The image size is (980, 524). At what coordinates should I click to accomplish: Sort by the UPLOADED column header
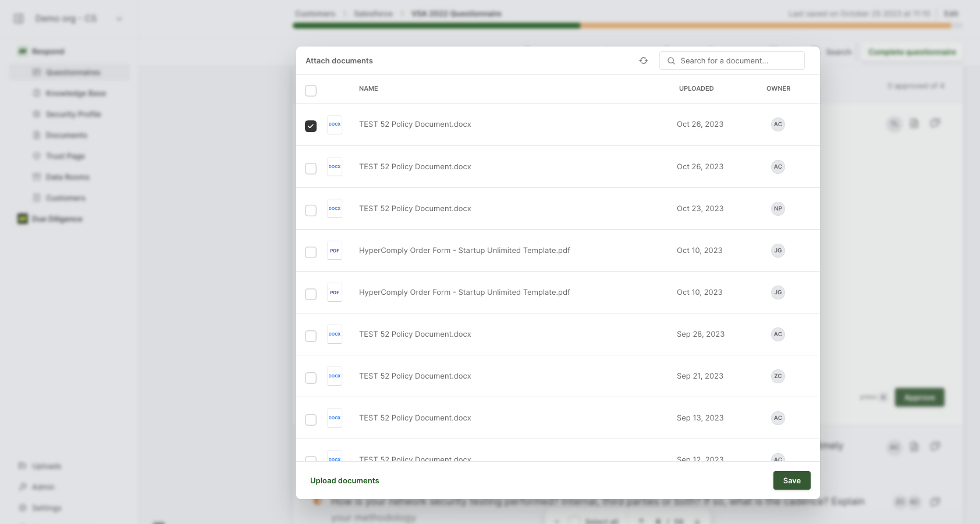[x=696, y=88]
